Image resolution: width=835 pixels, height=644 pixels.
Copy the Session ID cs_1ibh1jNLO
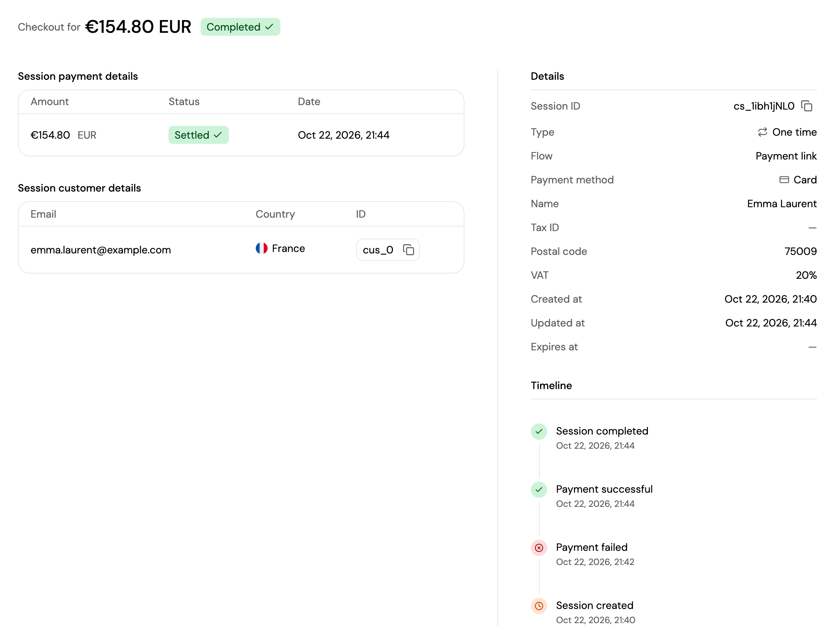[x=806, y=106]
